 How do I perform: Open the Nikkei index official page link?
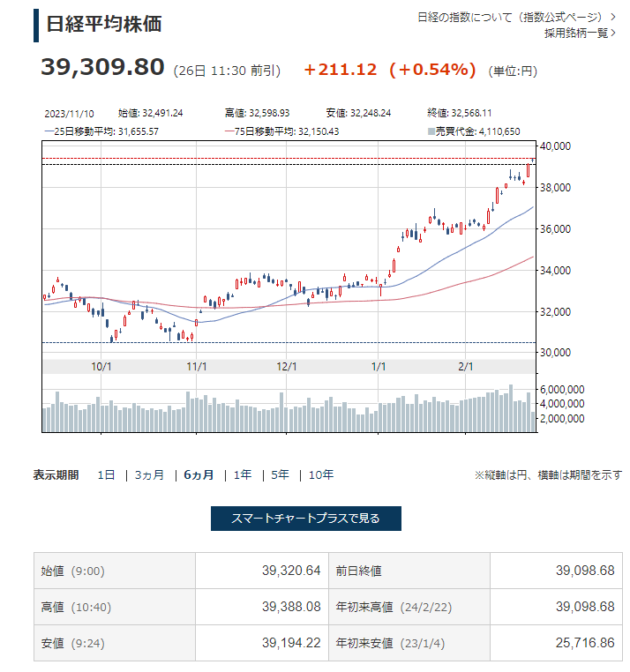tap(516, 17)
